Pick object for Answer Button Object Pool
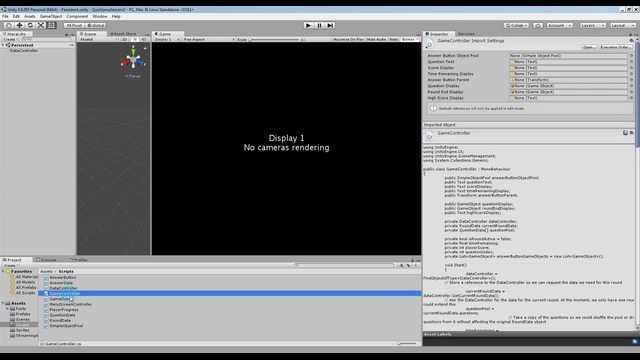 point(631,56)
